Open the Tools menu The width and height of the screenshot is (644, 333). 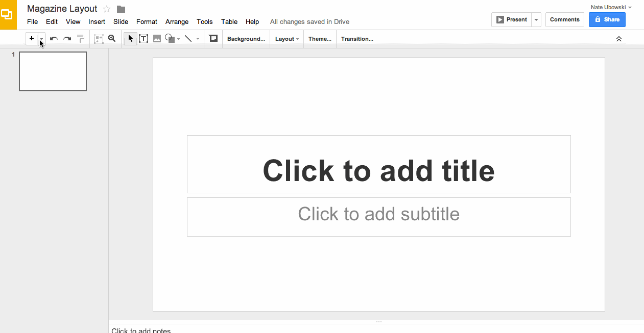pos(204,22)
